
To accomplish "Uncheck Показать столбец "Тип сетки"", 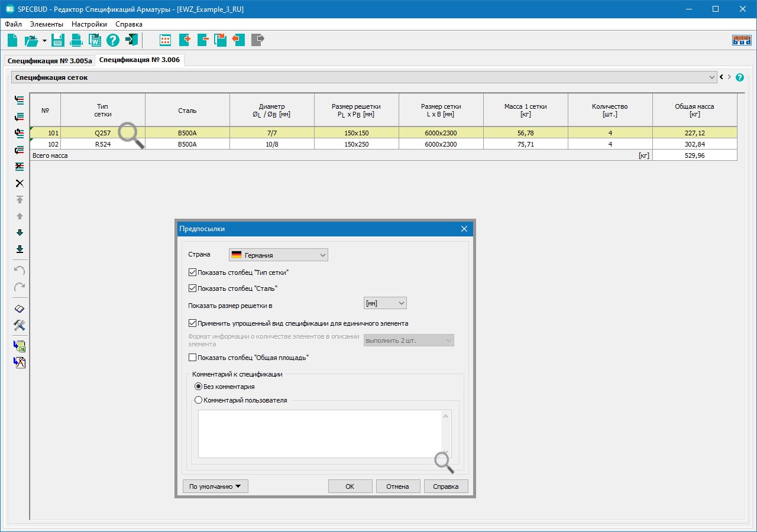I will coord(192,273).
